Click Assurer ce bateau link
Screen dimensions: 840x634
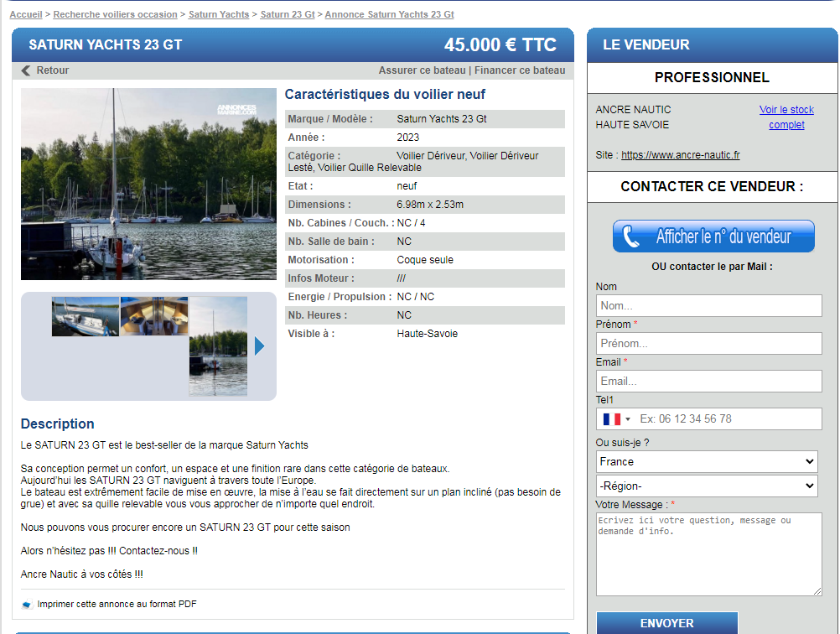423,70
